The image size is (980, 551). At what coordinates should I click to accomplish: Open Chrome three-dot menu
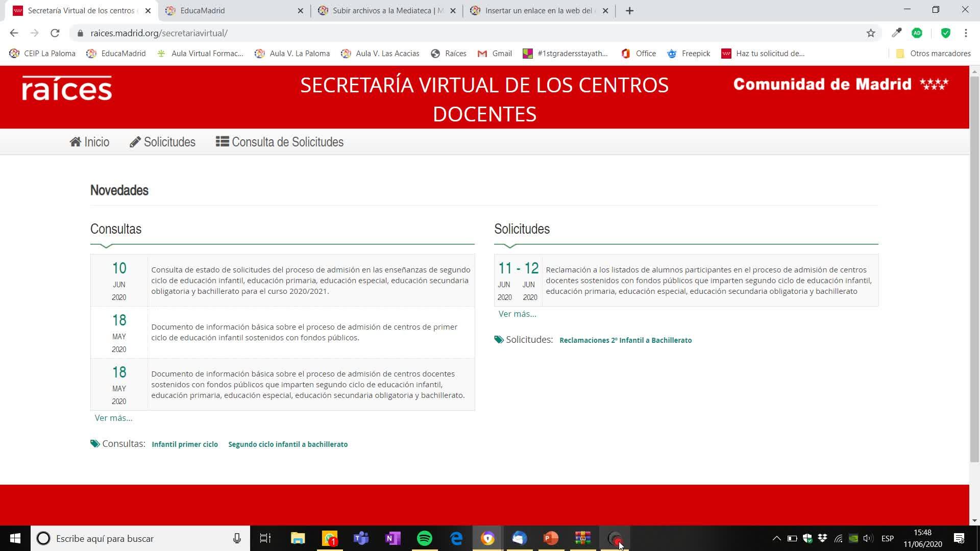[x=966, y=33]
